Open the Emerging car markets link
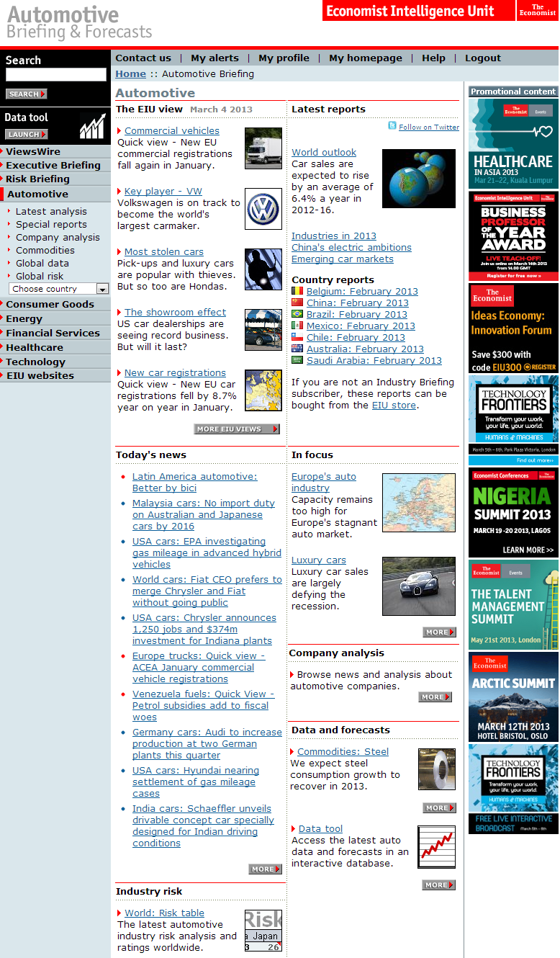The width and height of the screenshot is (560, 958). [343, 259]
